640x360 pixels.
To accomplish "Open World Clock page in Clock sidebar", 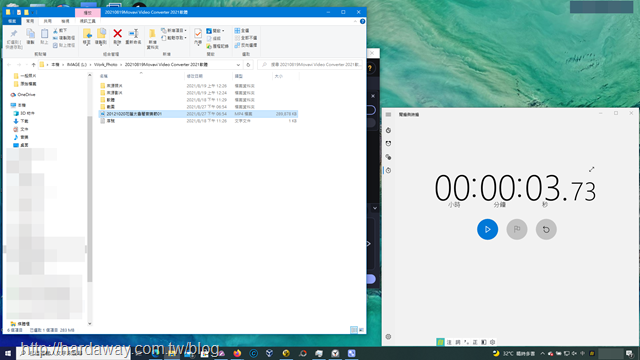I will click(x=388, y=157).
